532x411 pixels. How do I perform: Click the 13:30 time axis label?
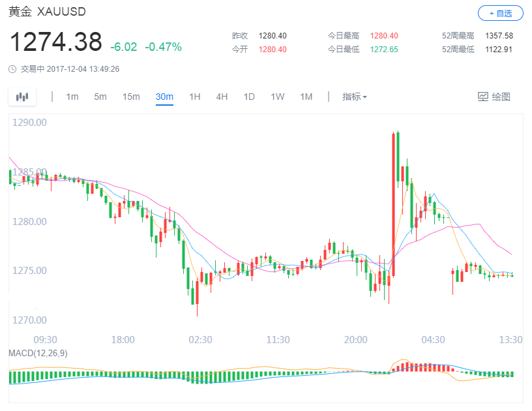pos(511,340)
